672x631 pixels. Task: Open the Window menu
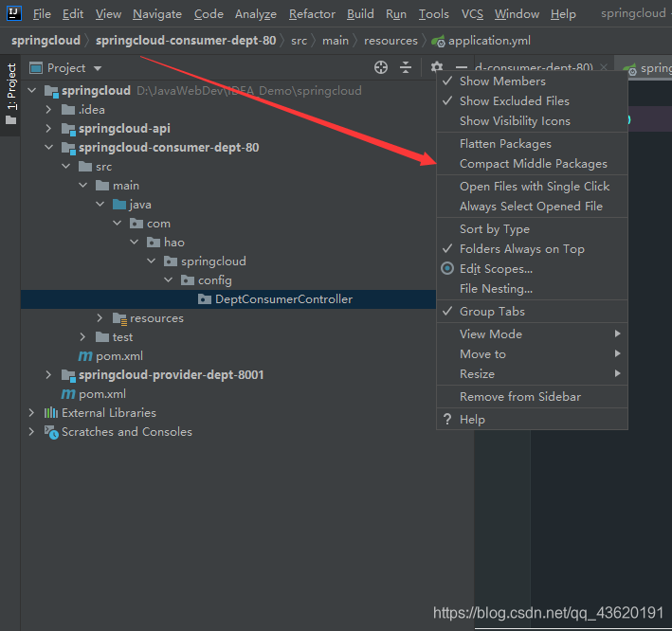tap(517, 14)
